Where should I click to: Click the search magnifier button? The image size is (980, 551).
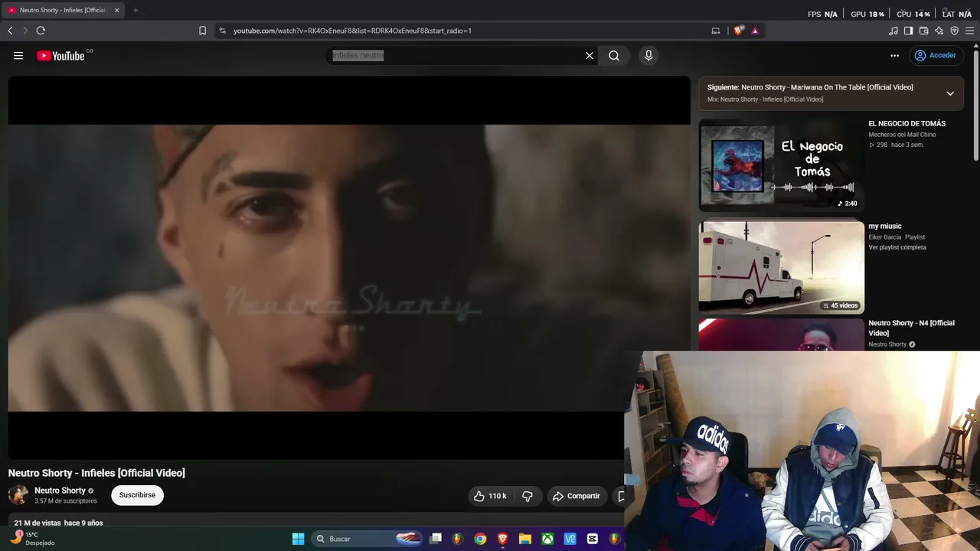coord(614,55)
